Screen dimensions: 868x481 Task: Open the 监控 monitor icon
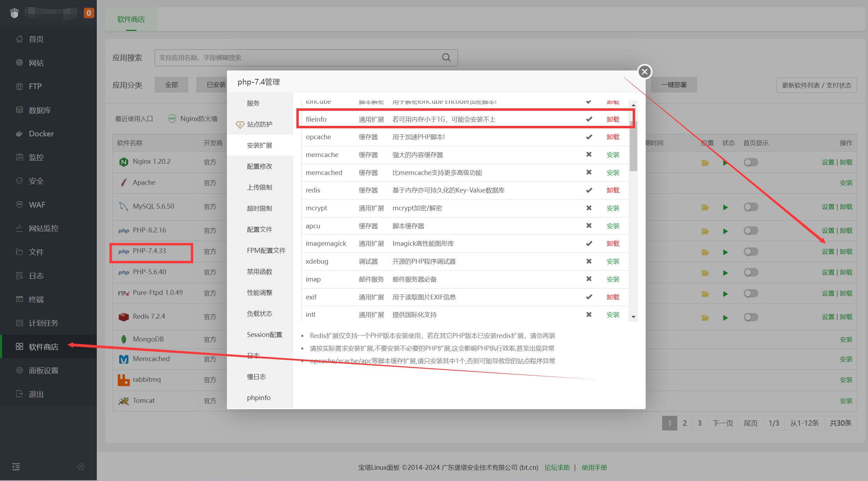point(20,157)
